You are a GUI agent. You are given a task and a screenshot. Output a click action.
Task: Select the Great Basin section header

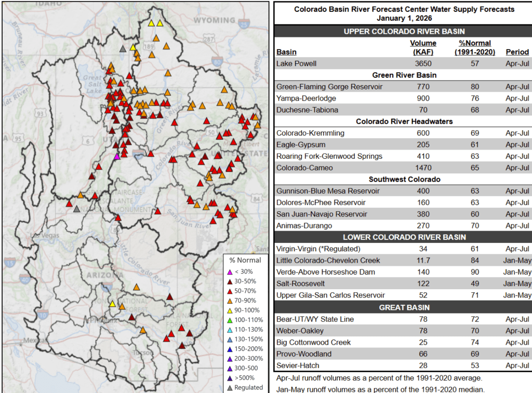click(404, 307)
